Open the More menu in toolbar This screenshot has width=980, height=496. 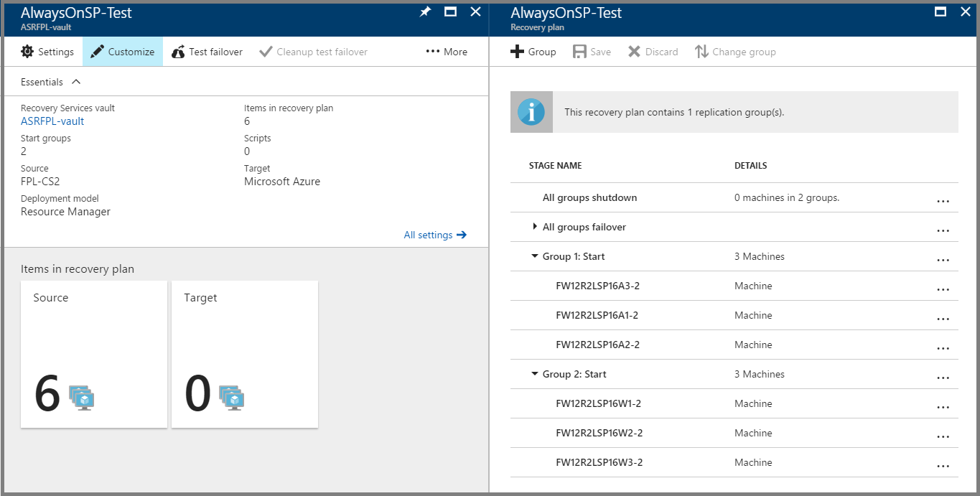(447, 52)
